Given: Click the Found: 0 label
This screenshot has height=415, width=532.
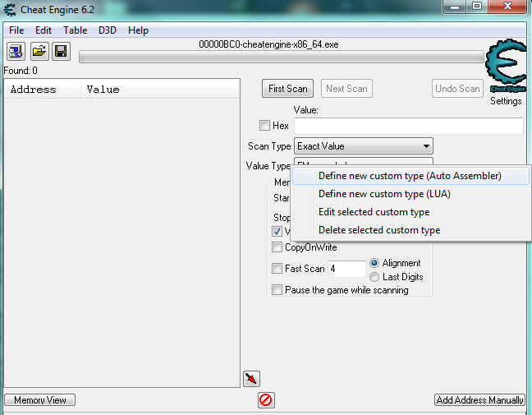Looking at the screenshot, I should coord(21,71).
